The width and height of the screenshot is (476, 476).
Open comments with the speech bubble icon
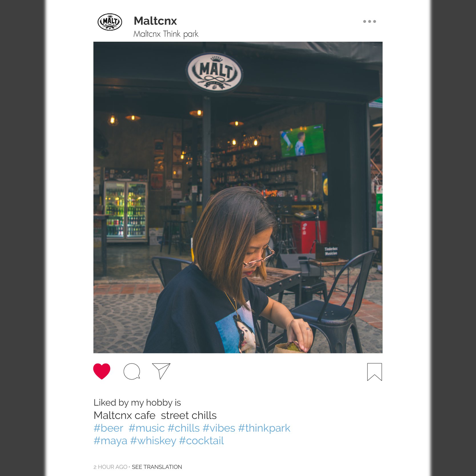(x=132, y=371)
